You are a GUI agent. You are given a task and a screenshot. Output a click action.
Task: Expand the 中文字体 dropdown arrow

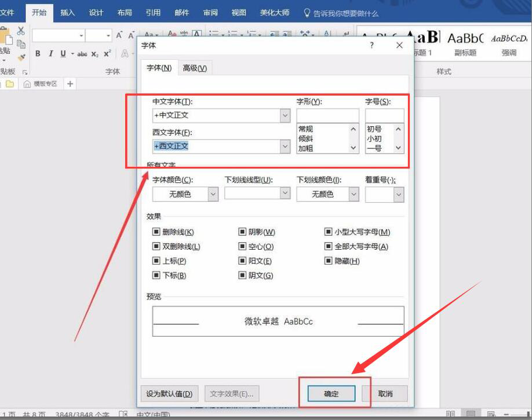[285, 115]
